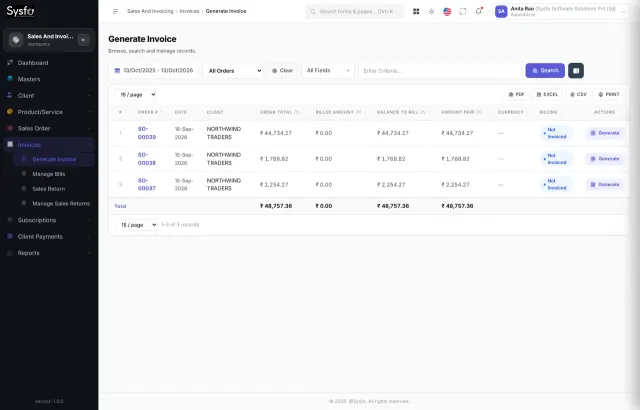640x410 pixels.
Task: Generate invoice for SO-00039 row
Action: click(x=605, y=133)
